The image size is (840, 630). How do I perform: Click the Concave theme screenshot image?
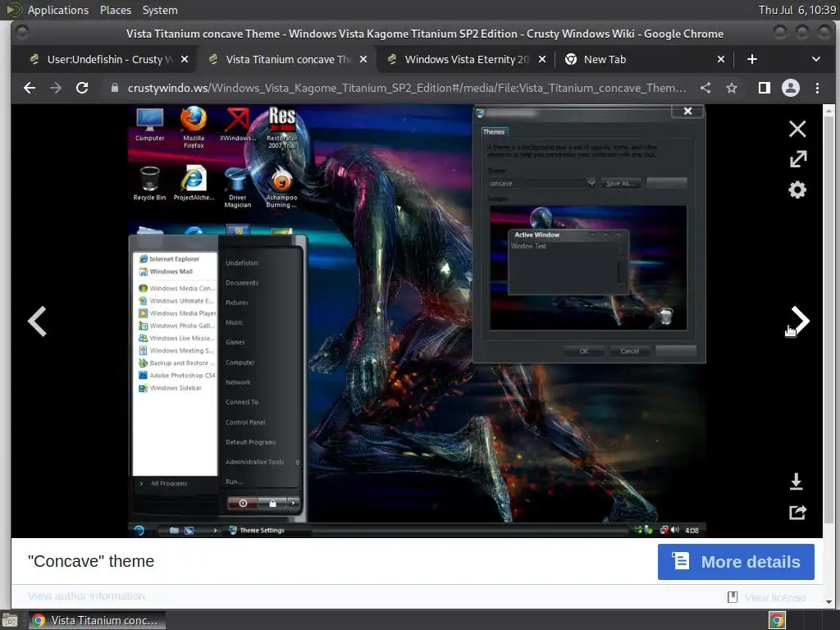tap(417, 321)
